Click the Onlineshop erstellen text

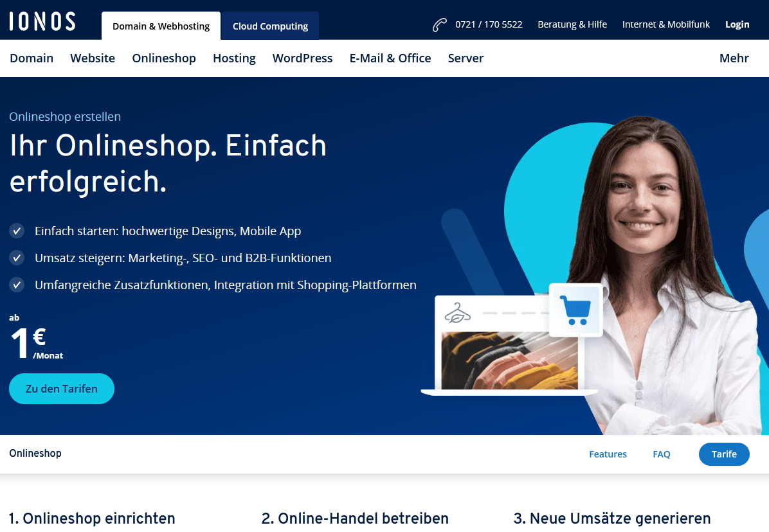pos(65,116)
